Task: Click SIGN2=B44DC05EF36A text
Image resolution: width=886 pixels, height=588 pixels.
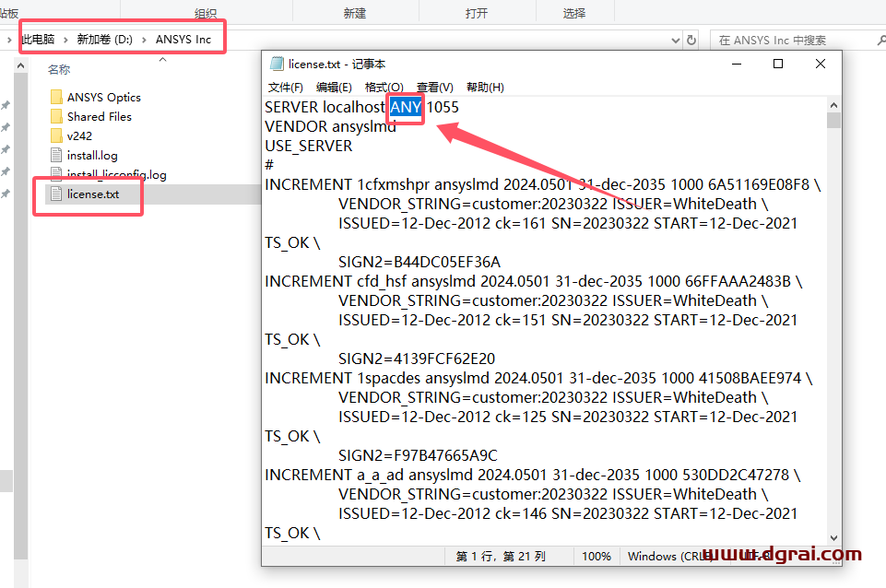Action: point(419,262)
